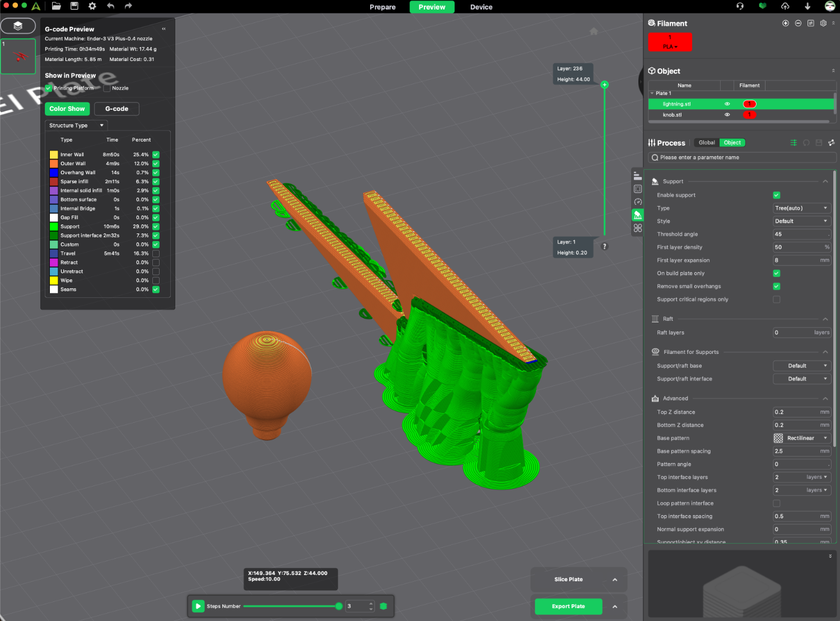
Task: Switch to the Prepare tab
Action: coord(382,7)
